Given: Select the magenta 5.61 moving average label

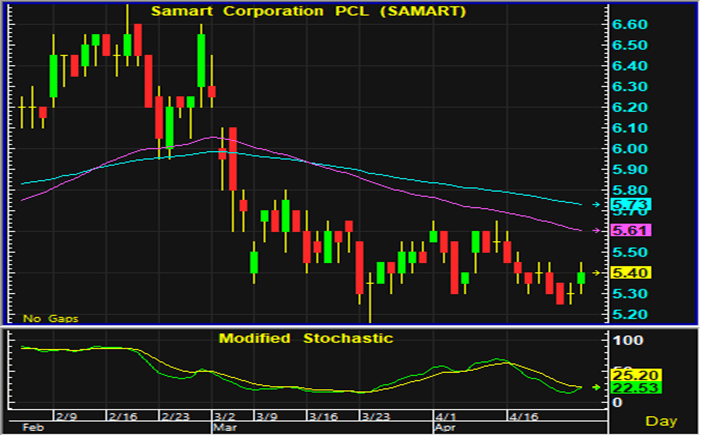Looking at the screenshot, I should (633, 230).
